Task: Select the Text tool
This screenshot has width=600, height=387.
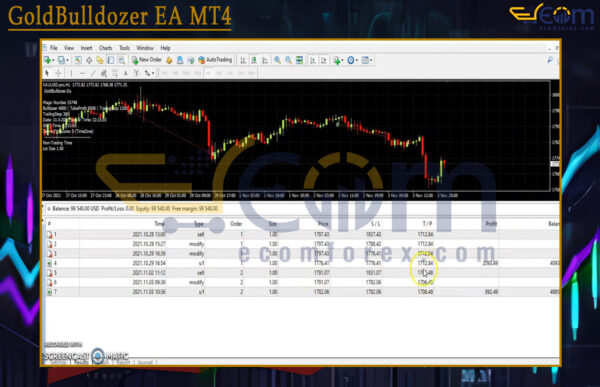Action: (126, 73)
